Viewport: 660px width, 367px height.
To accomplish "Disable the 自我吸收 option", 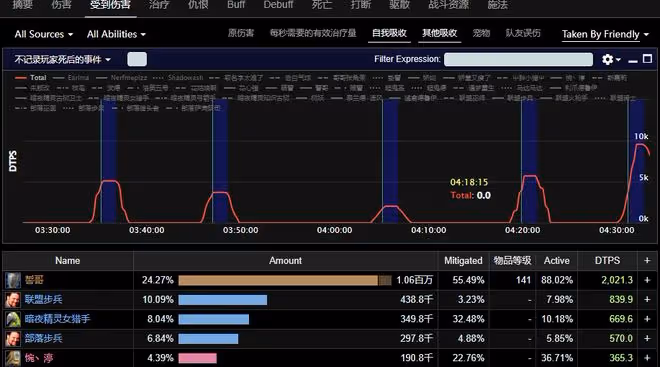I will pos(389,33).
